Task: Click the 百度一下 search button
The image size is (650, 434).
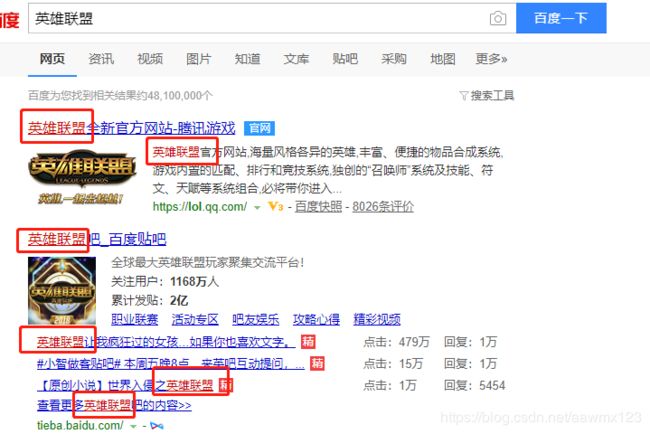Action: (561, 18)
